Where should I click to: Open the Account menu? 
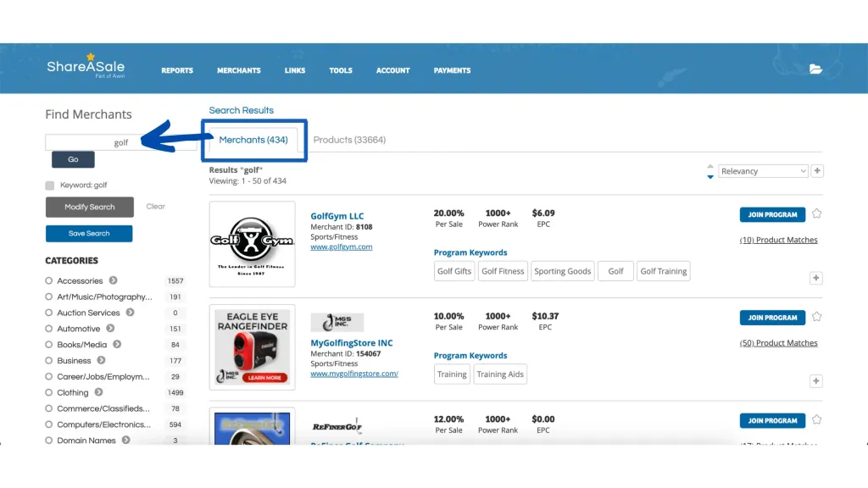(393, 71)
